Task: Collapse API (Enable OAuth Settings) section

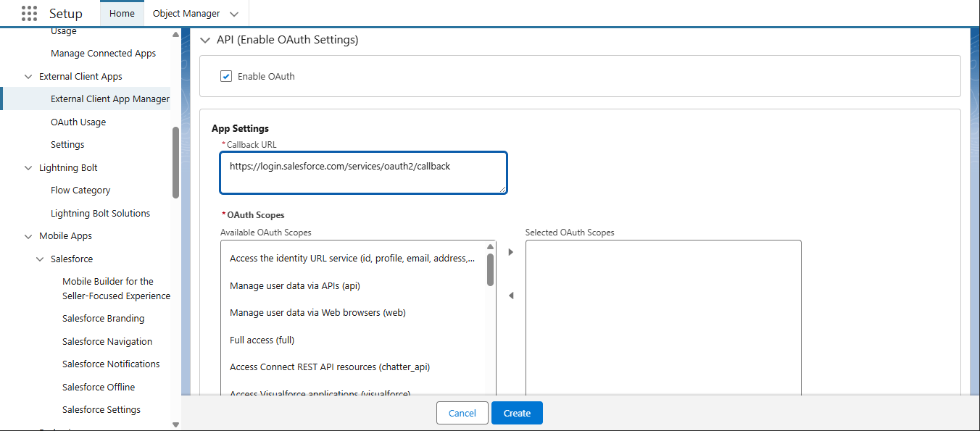Action: [205, 41]
